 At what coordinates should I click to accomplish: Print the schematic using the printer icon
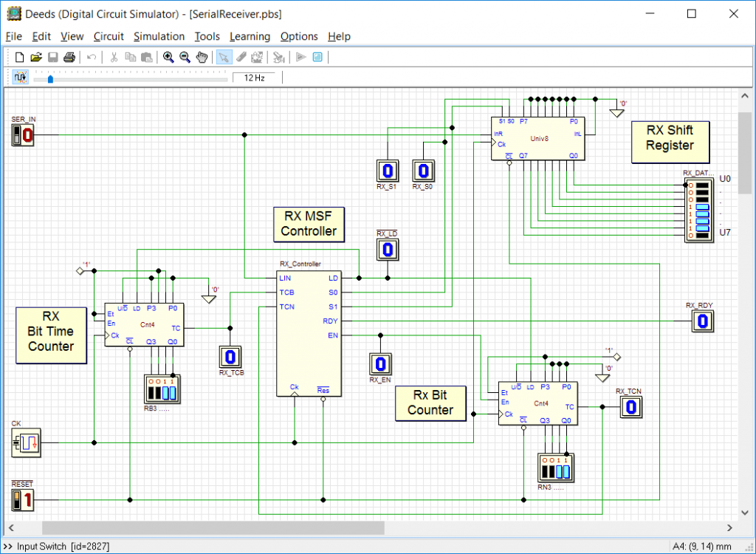[69, 57]
